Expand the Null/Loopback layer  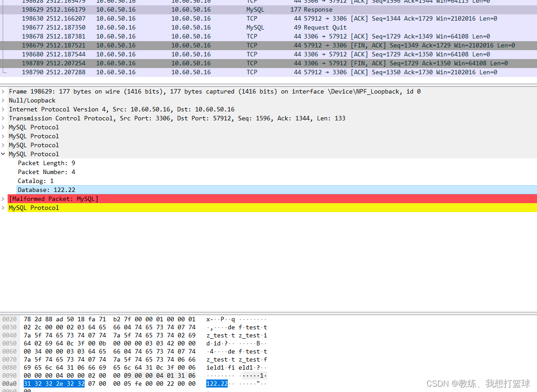pos(4,100)
